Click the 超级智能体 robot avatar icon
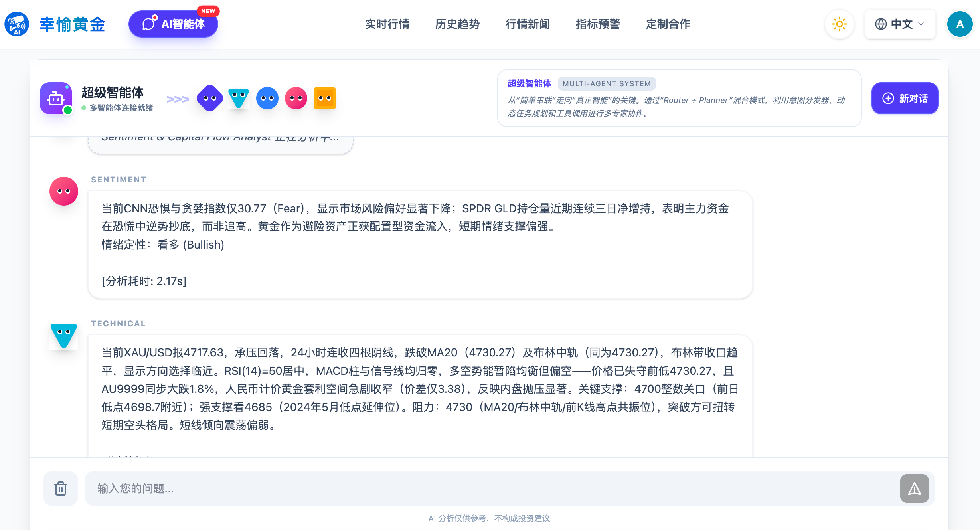The image size is (980, 530). [x=56, y=98]
